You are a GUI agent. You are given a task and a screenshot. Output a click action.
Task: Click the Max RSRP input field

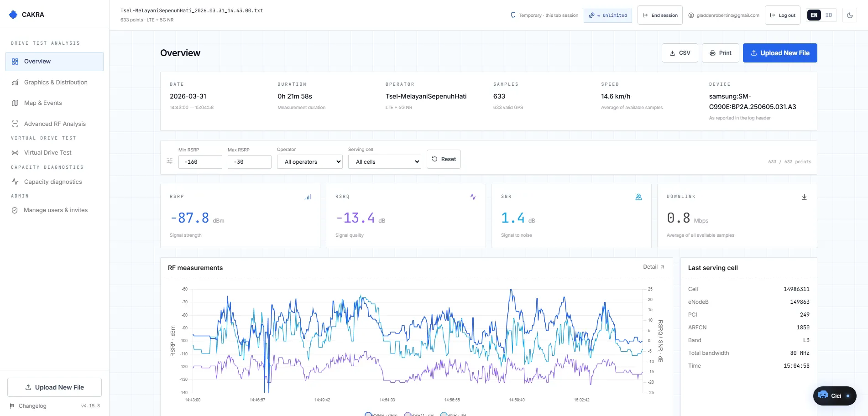(x=250, y=162)
